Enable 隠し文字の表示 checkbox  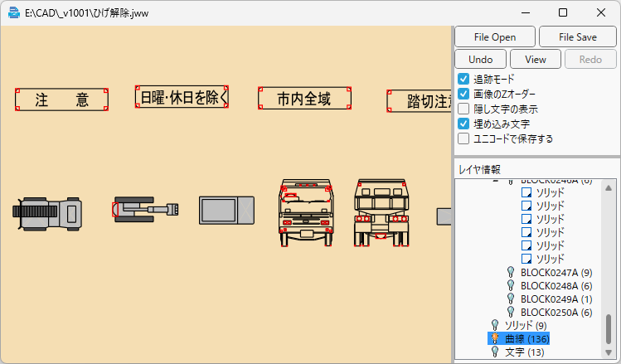coord(464,109)
